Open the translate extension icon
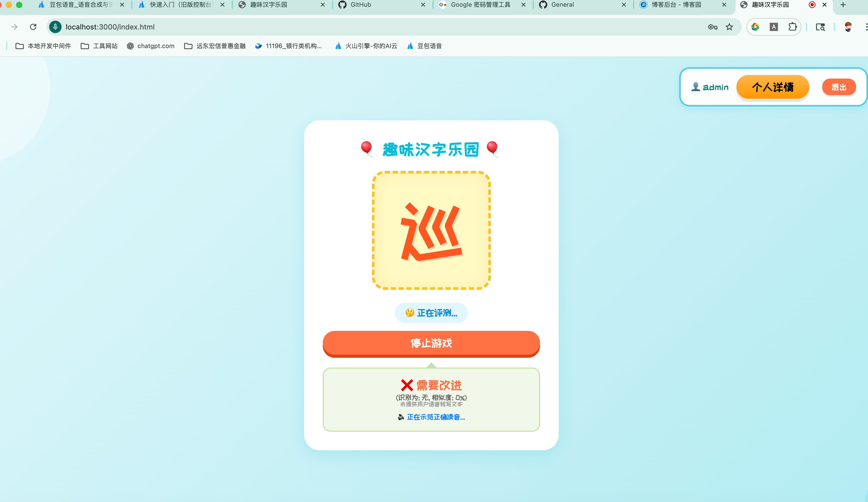The height and width of the screenshot is (502, 868). click(x=774, y=27)
